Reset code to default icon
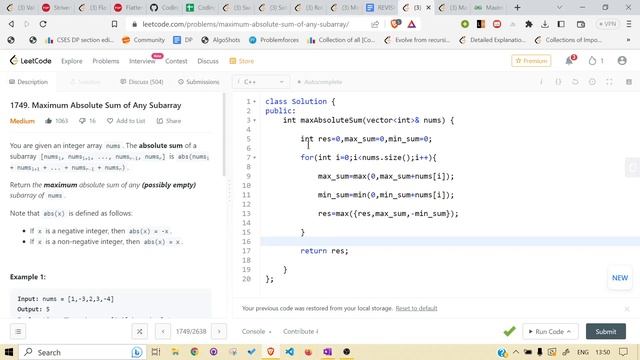This screenshot has height=360, width=640. tap(575, 82)
